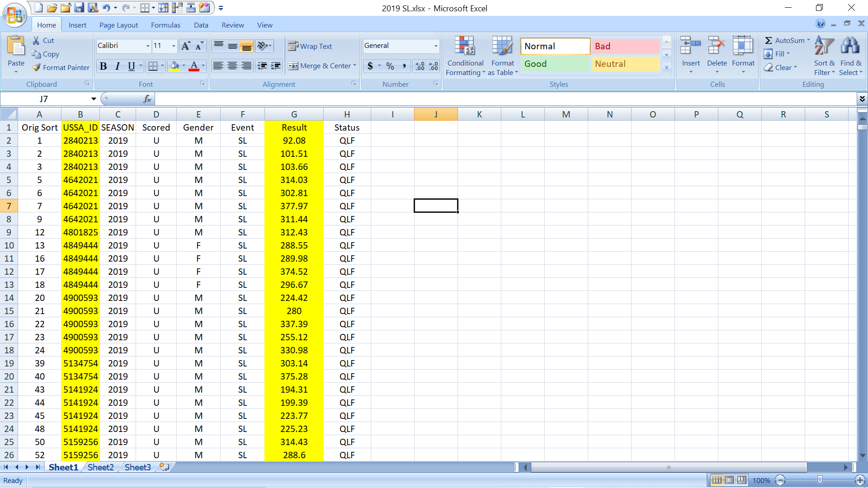Click the Increase Decimal icon

point(420,66)
